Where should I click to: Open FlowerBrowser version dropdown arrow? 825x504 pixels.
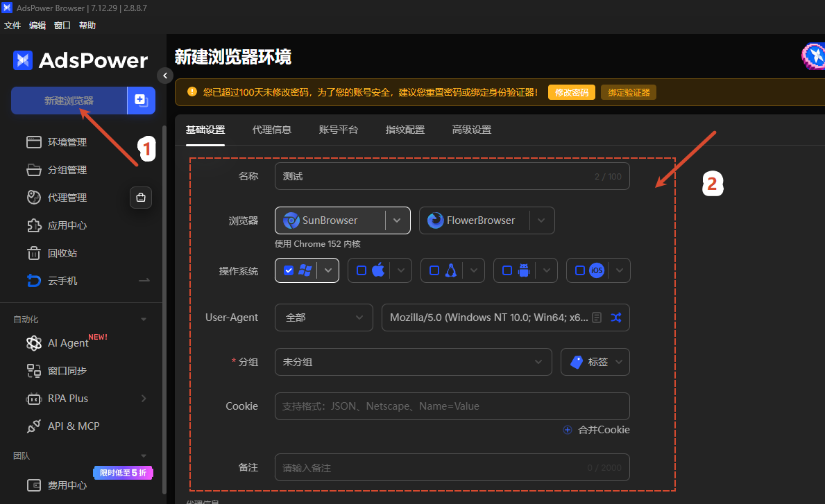(541, 220)
